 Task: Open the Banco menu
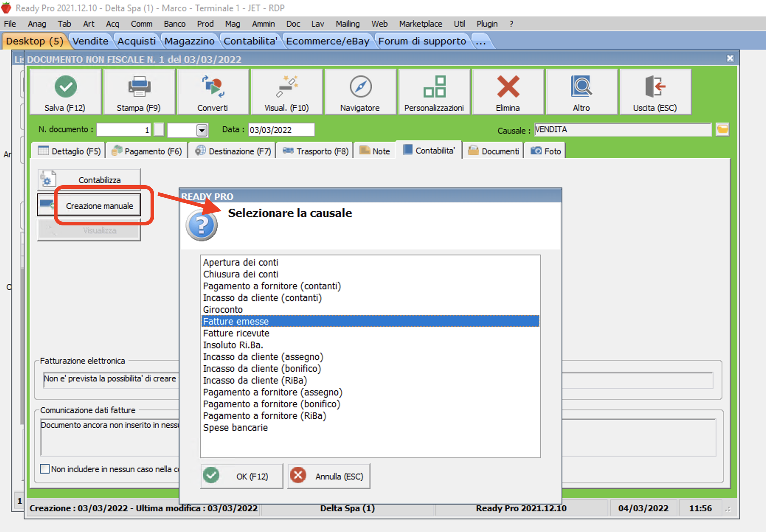click(x=175, y=24)
